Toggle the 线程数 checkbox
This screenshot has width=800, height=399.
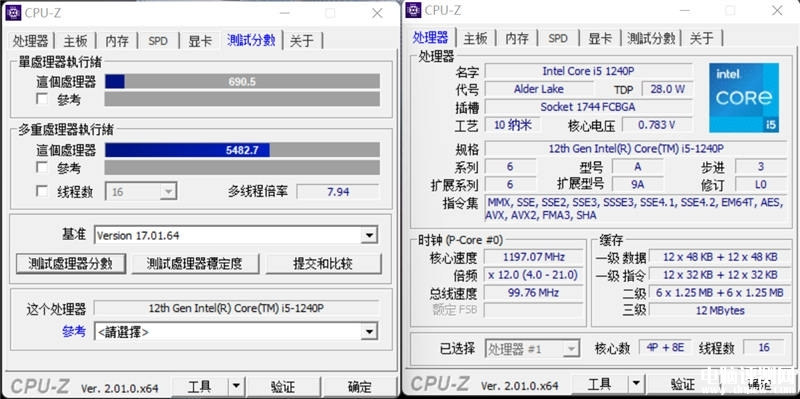[x=42, y=191]
